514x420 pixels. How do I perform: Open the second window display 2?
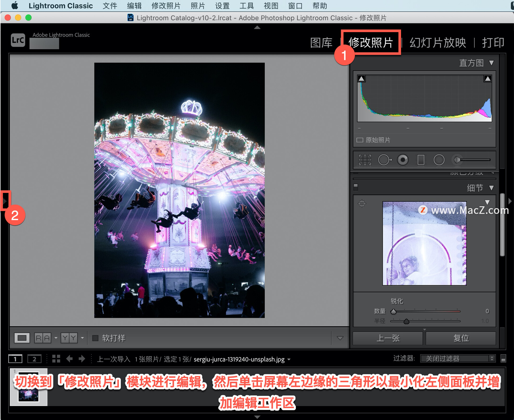(34, 359)
